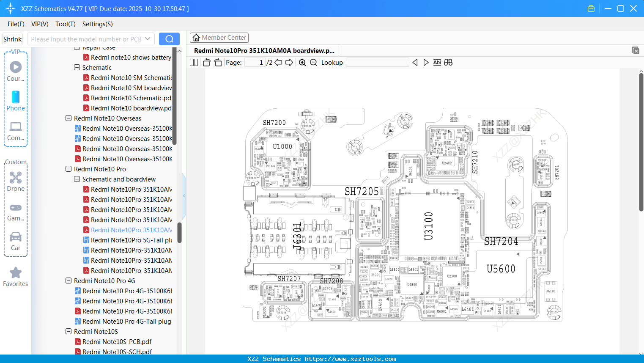Rotate the page counterclockwise
This screenshot has width=644, height=363.
(x=206, y=63)
